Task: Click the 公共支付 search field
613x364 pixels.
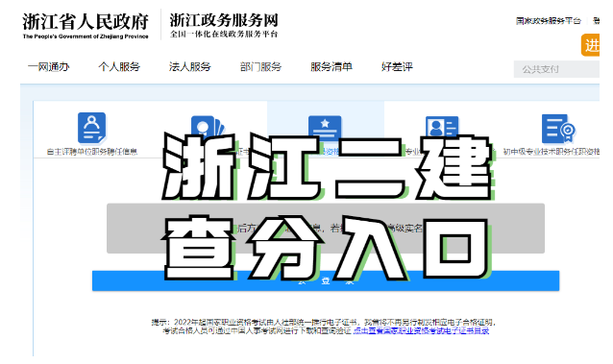Action: click(556, 69)
